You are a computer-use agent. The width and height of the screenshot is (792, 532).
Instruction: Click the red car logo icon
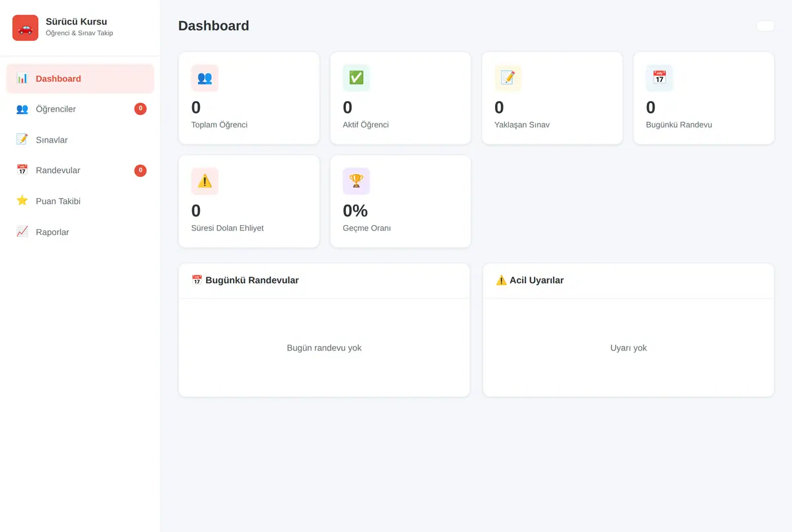pos(25,28)
